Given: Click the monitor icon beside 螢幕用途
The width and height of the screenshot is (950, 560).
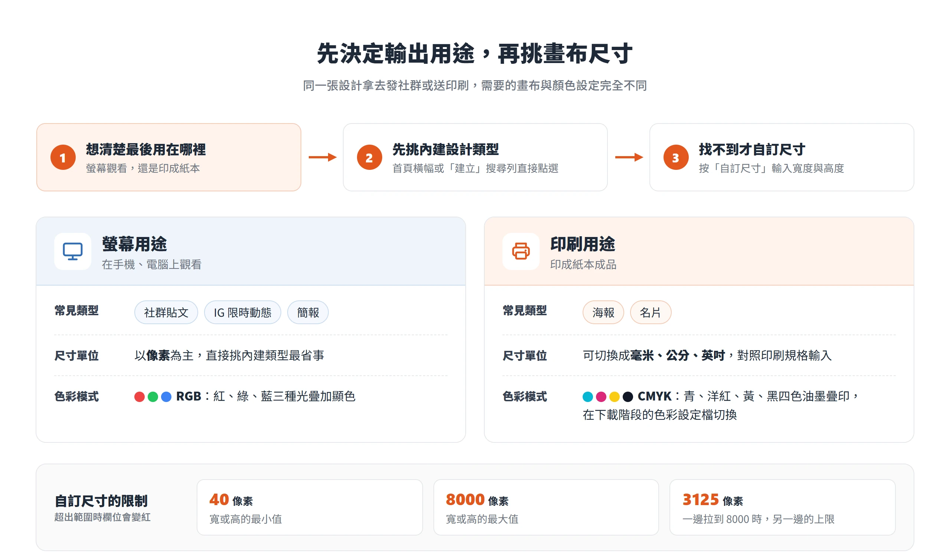Looking at the screenshot, I should pos(72,251).
